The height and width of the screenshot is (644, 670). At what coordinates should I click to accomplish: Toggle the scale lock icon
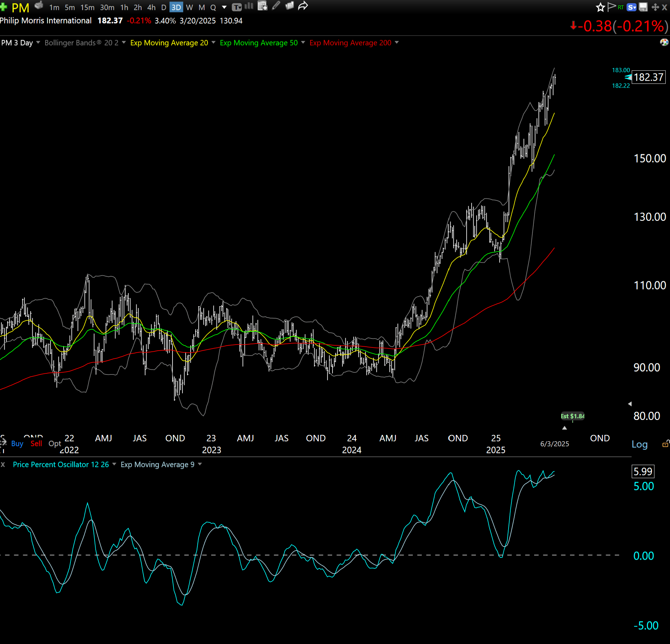[x=665, y=444]
